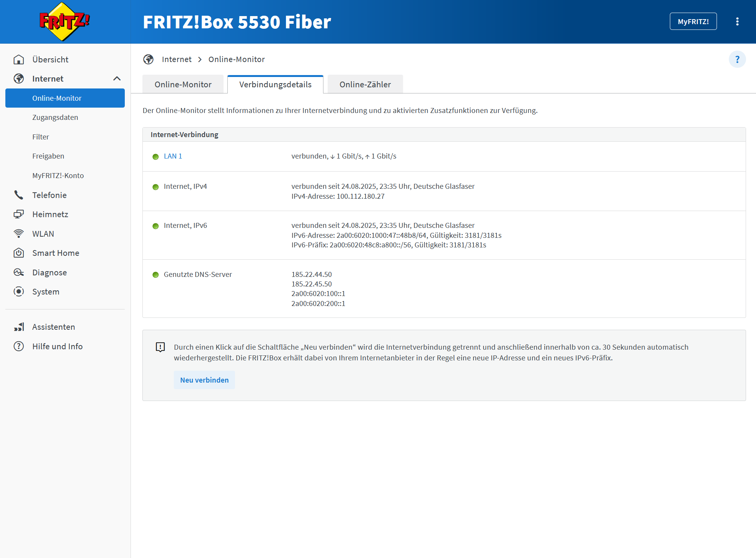Click the FRITZ!Box 5530 Fiber title
The image size is (756, 558).
point(237,22)
